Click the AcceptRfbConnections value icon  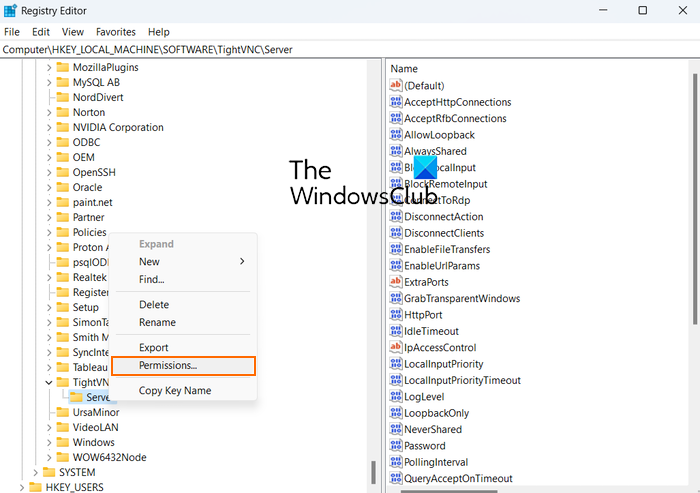pos(396,118)
